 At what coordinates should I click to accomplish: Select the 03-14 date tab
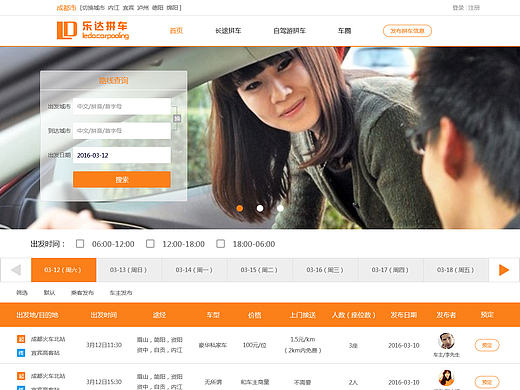tap(194, 270)
